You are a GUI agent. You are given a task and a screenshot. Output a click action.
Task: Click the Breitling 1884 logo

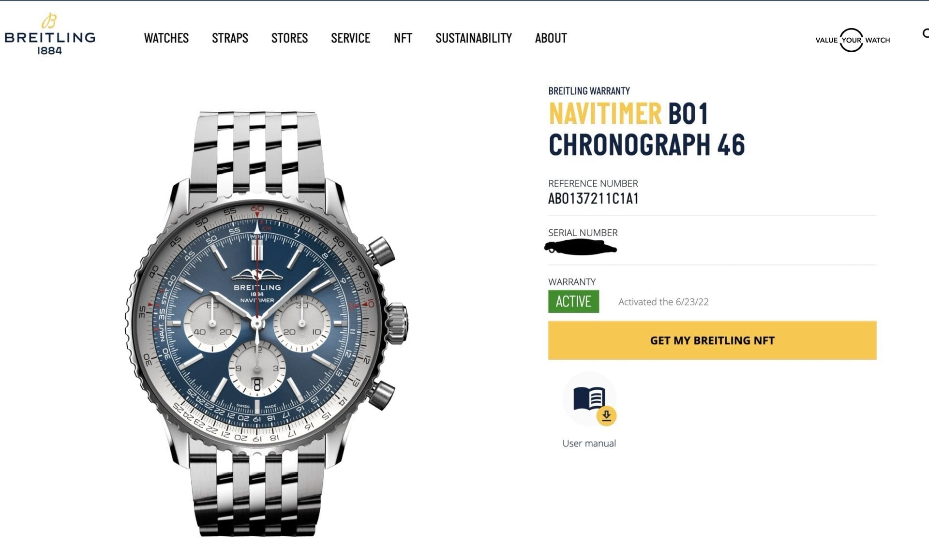click(x=50, y=34)
